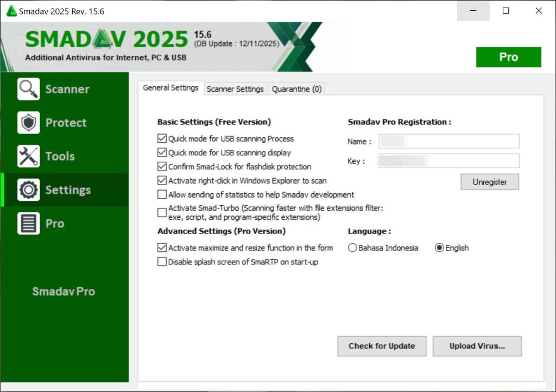Select Bahasa Indonesia language option
The height and width of the screenshot is (392, 556).
tap(352, 248)
